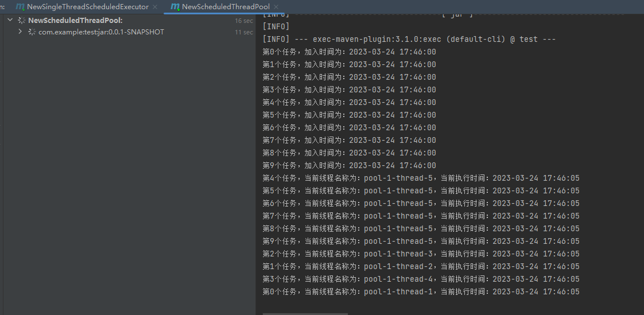The image size is (644, 315).
Task: Expand the com.example:test:jar node
Action: coord(20,32)
